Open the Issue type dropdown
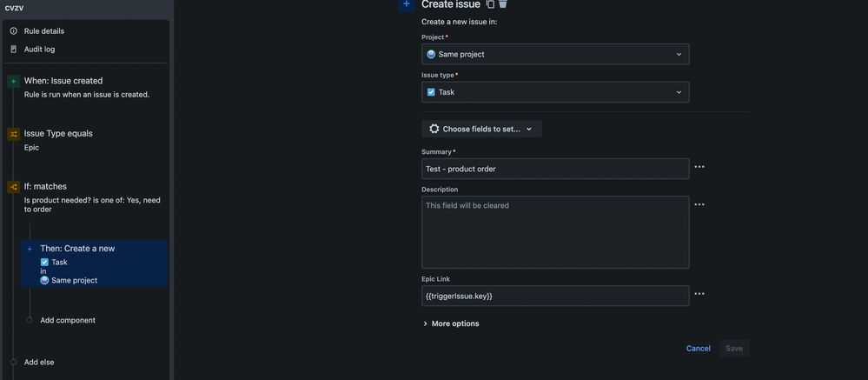Image resolution: width=868 pixels, height=380 pixels. pos(555,92)
